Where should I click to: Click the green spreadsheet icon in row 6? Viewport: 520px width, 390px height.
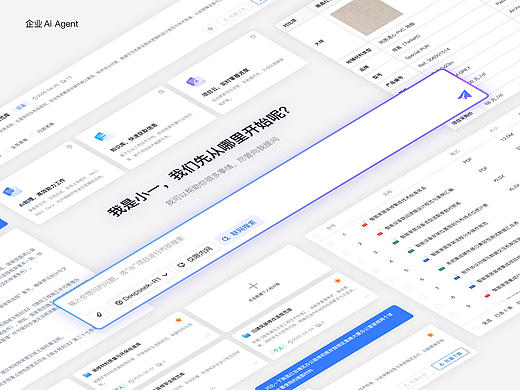[441, 268]
